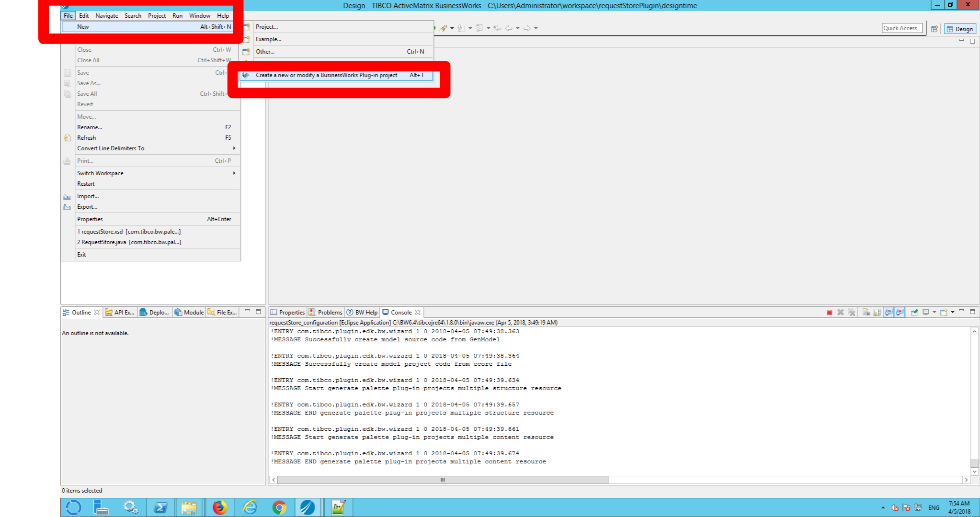Expand the Switch Workspace submenu arrow
Screen dimensions: 980x517
(x=234, y=173)
